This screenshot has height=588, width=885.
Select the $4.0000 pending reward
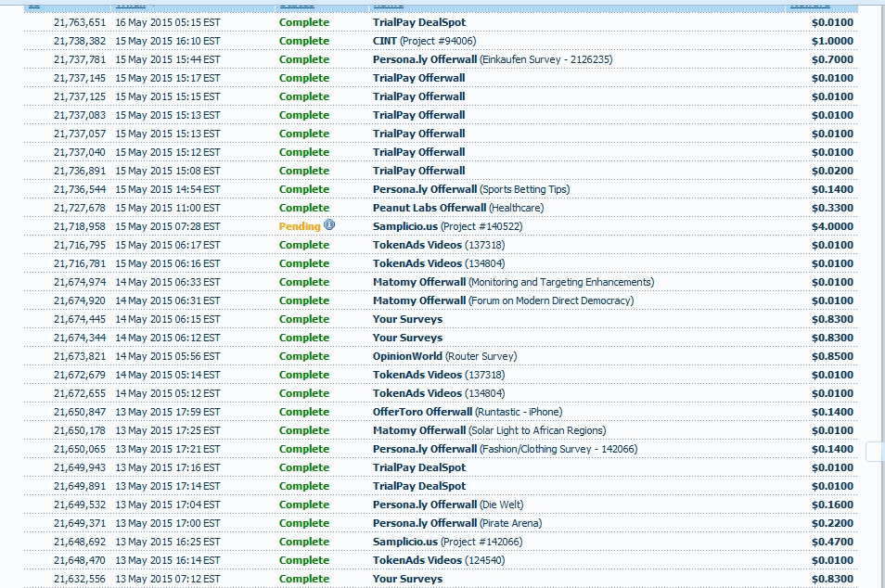click(x=832, y=227)
